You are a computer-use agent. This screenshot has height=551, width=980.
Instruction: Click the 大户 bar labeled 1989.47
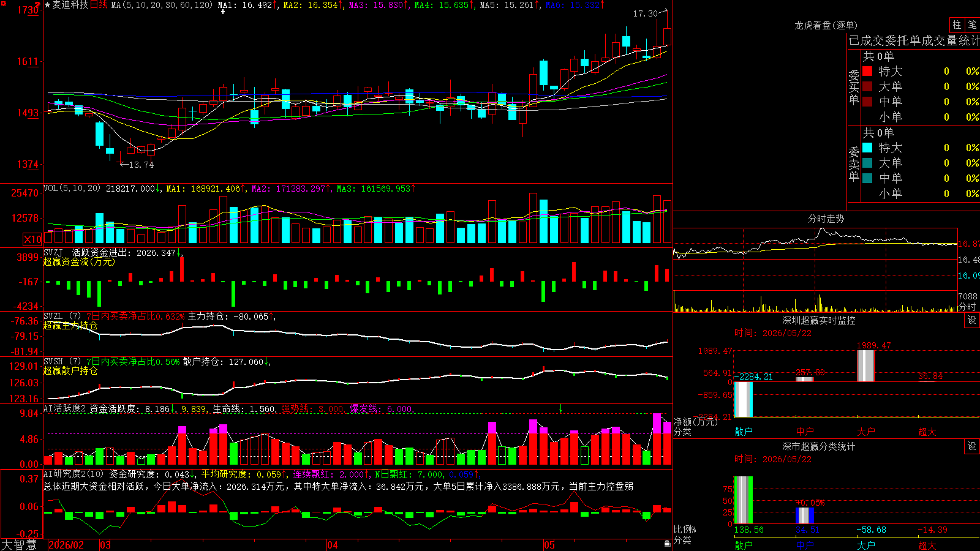866,366
